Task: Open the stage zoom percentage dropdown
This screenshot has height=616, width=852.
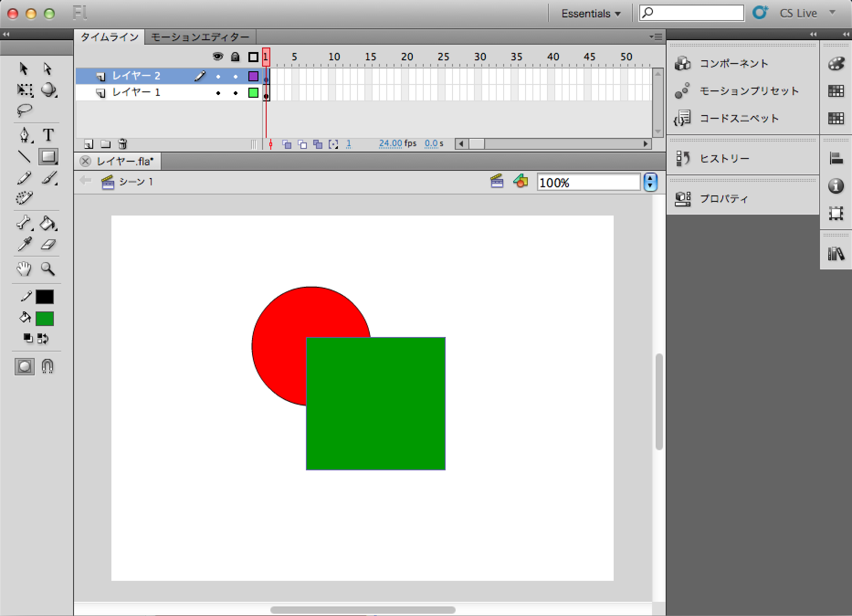Action: 650,182
